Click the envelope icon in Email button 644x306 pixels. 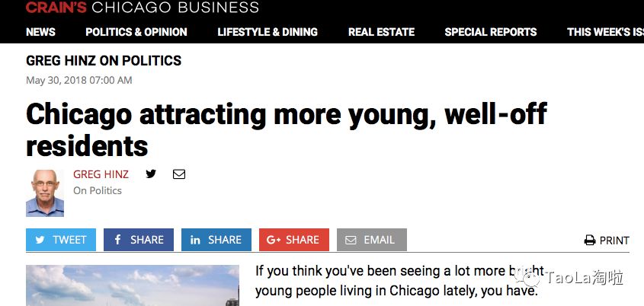(351, 240)
